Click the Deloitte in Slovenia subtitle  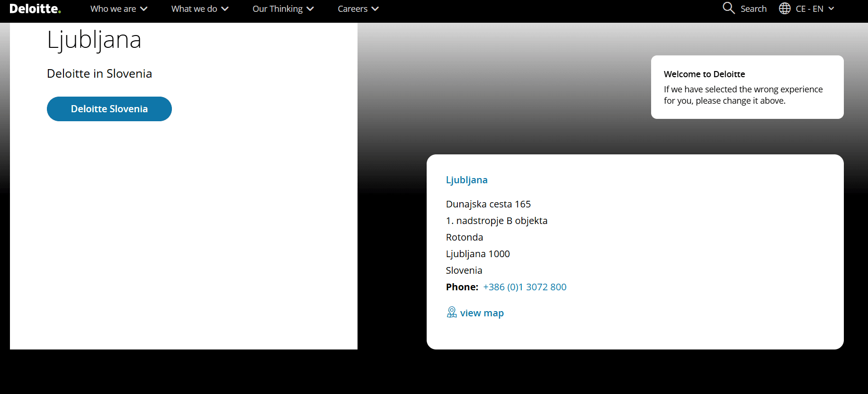click(x=99, y=73)
